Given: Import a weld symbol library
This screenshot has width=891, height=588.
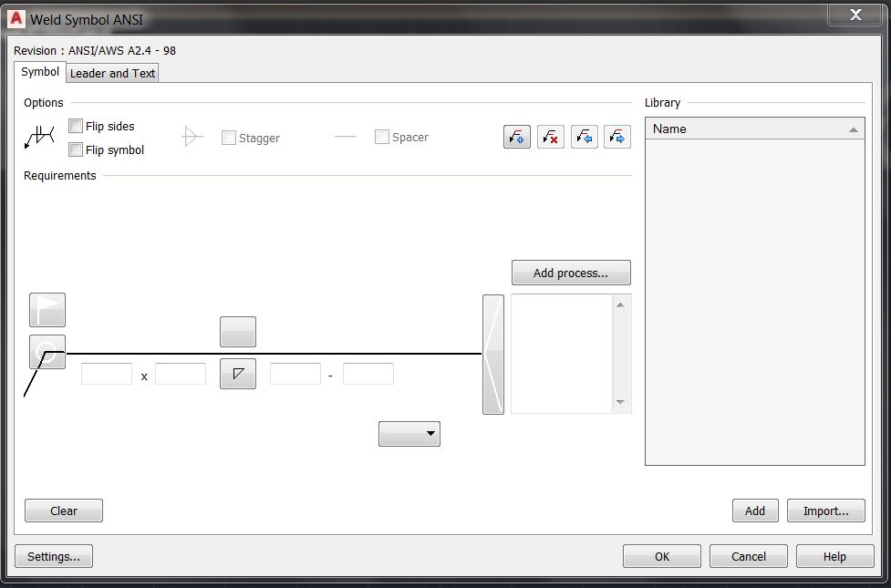Looking at the screenshot, I should [825, 511].
